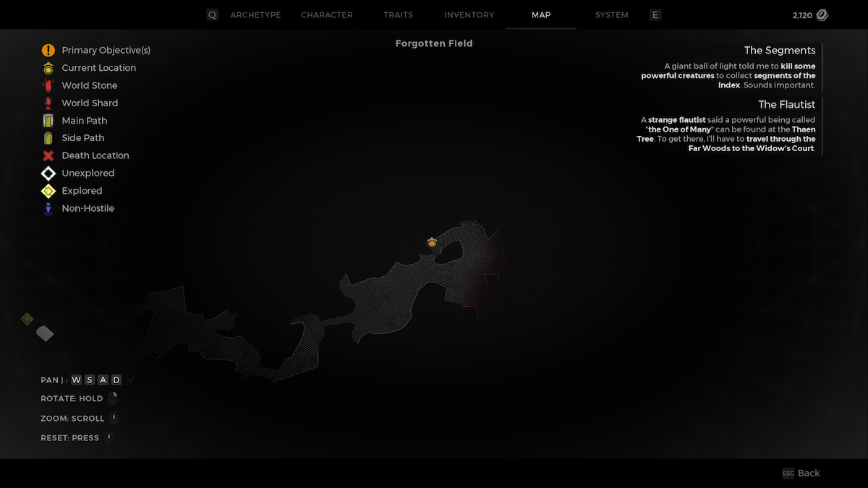Open the Archetype tab
This screenshot has height=488, width=868.
[x=255, y=15]
